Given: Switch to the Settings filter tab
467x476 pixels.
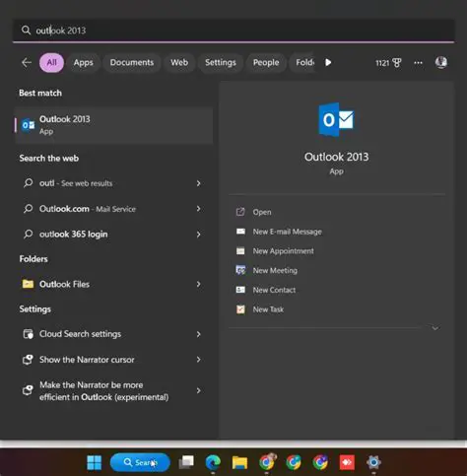Looking at the screenshot, I should tap(221, 62).
